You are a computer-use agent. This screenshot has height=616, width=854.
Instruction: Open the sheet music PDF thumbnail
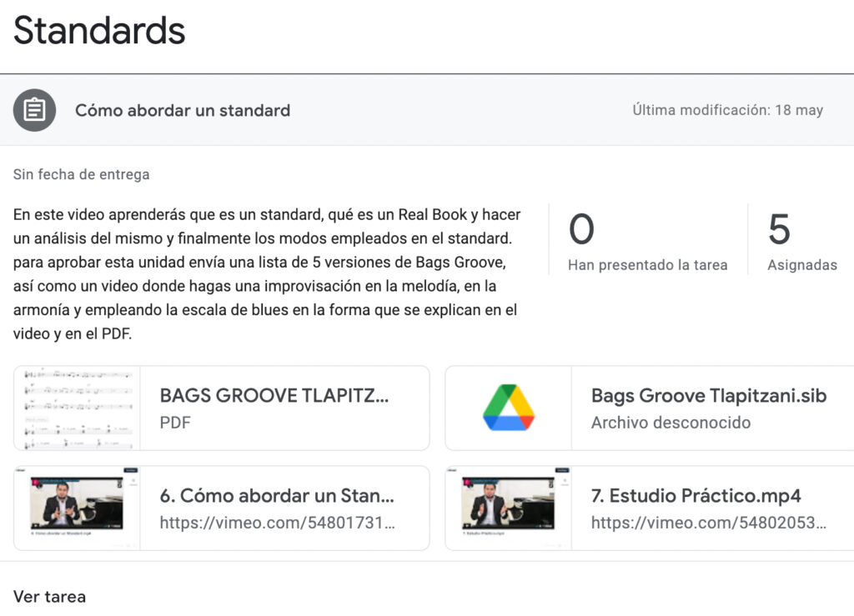coord(78,408)
